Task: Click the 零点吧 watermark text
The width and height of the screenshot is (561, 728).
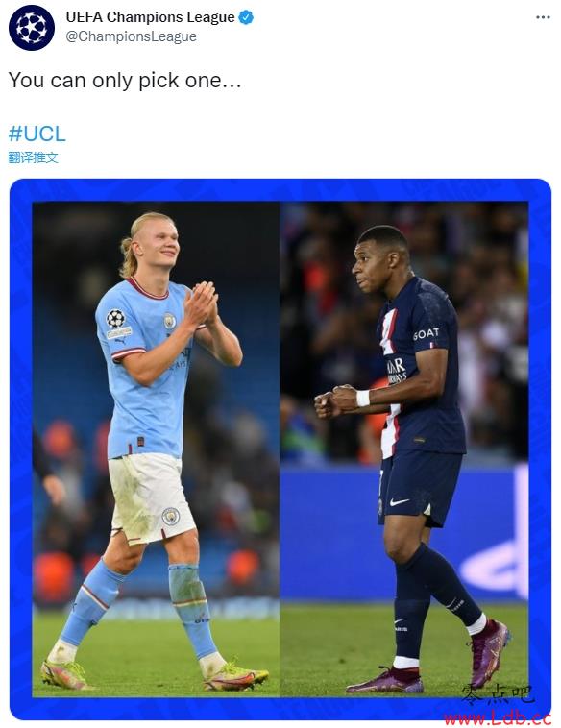Action: coord(498,695)
